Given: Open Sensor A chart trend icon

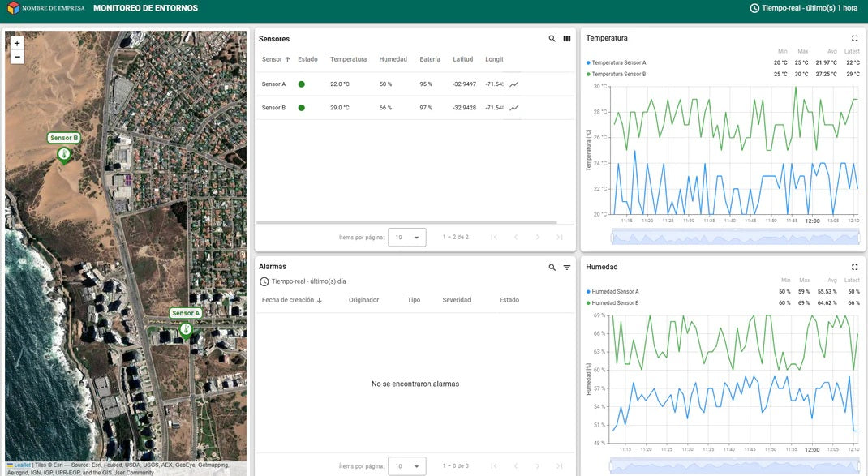Looking at the screenshot, I should click(x=514, y=84).
